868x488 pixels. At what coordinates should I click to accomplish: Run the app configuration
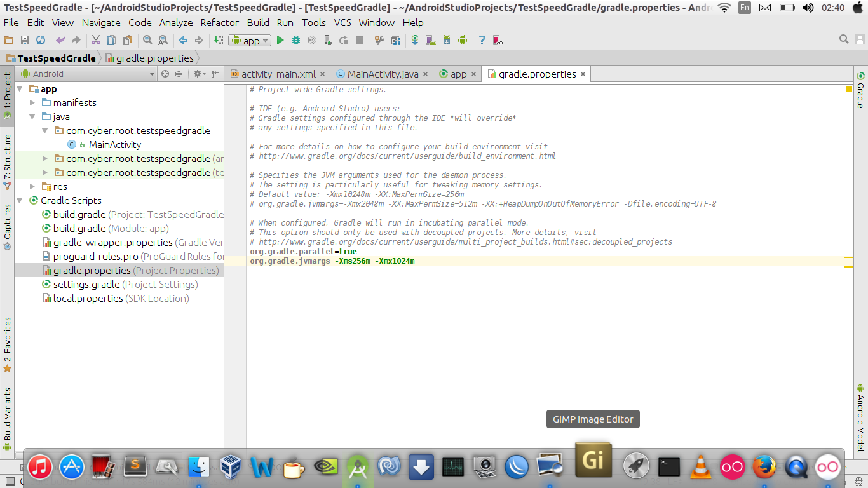coord(280,39)
